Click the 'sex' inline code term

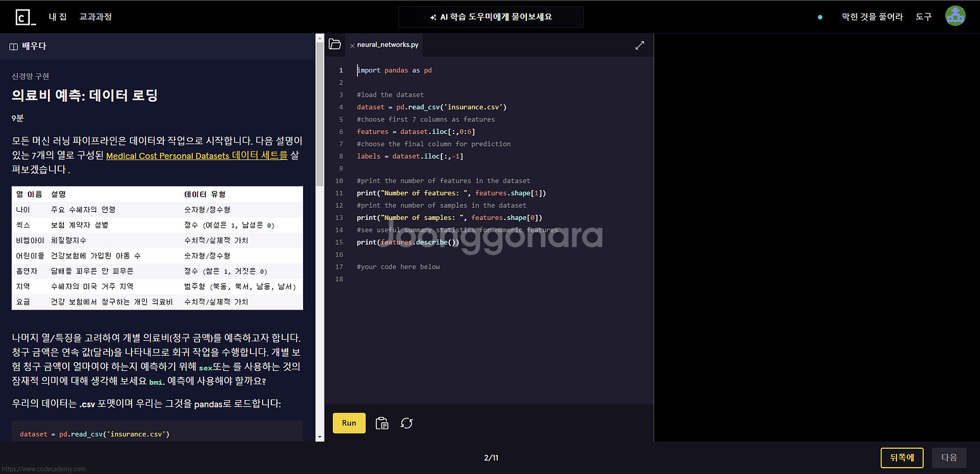pyautogui.click(x=205, y=367)
